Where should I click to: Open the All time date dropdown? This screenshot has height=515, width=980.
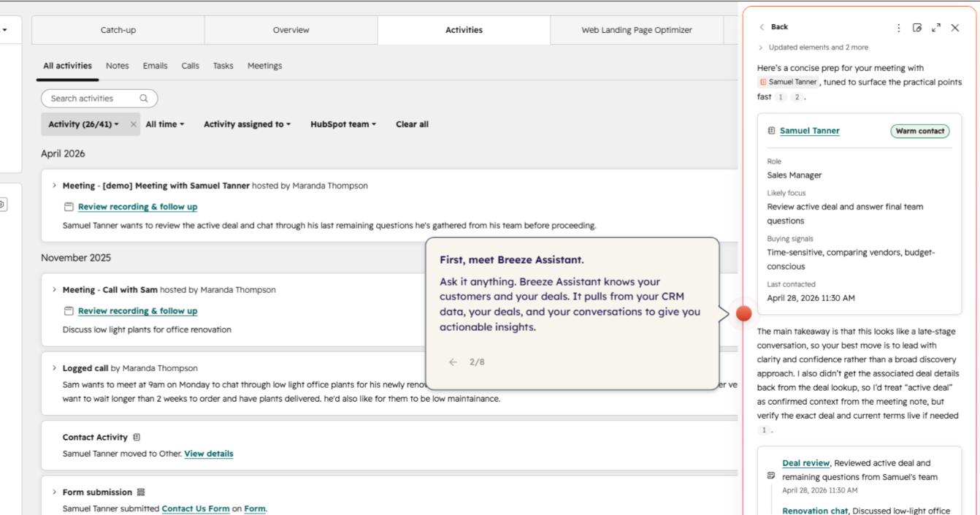coord(165,124)
